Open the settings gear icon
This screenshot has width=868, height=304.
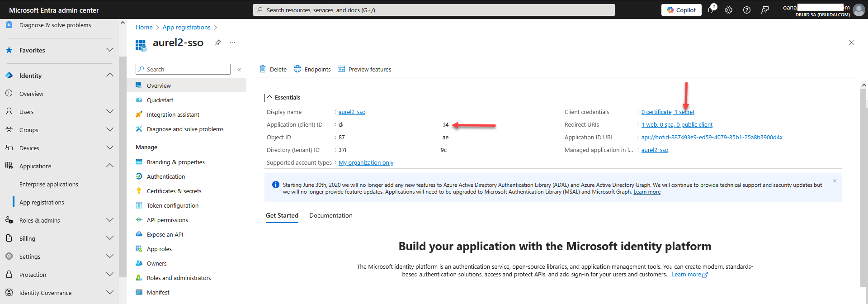tap(729, 10)
